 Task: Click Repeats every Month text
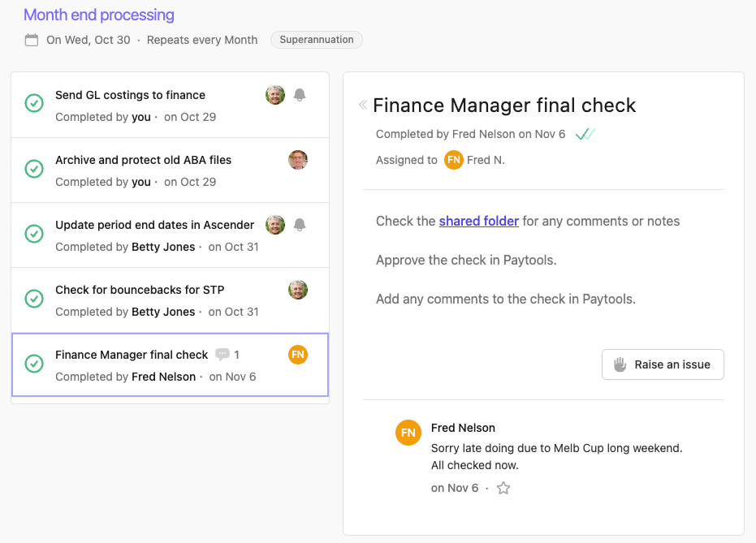click(202, 40)
